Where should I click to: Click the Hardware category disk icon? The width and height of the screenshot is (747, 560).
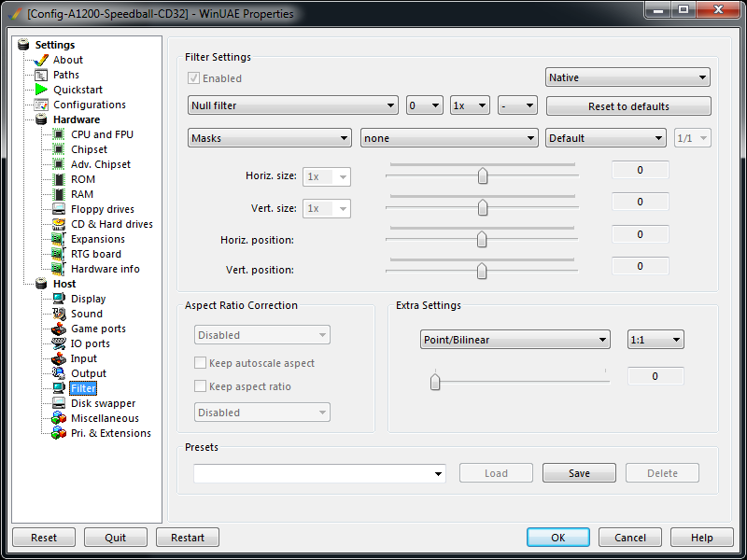click(x=41, y=119)
